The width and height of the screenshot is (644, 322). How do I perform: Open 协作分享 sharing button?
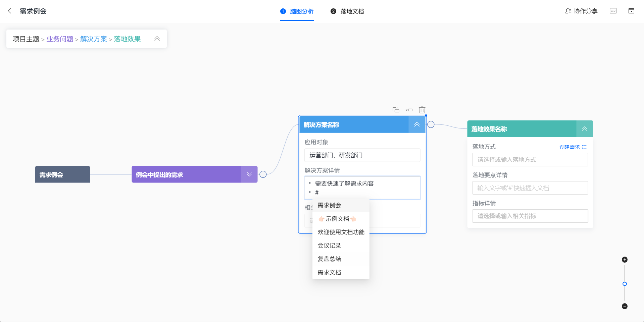click(x=581, y=11)
